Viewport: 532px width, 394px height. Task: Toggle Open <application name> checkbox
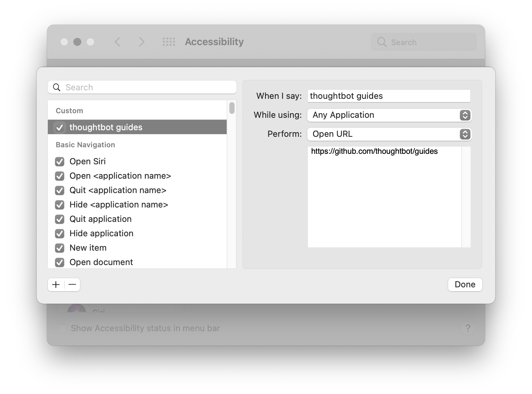(60, 176)
